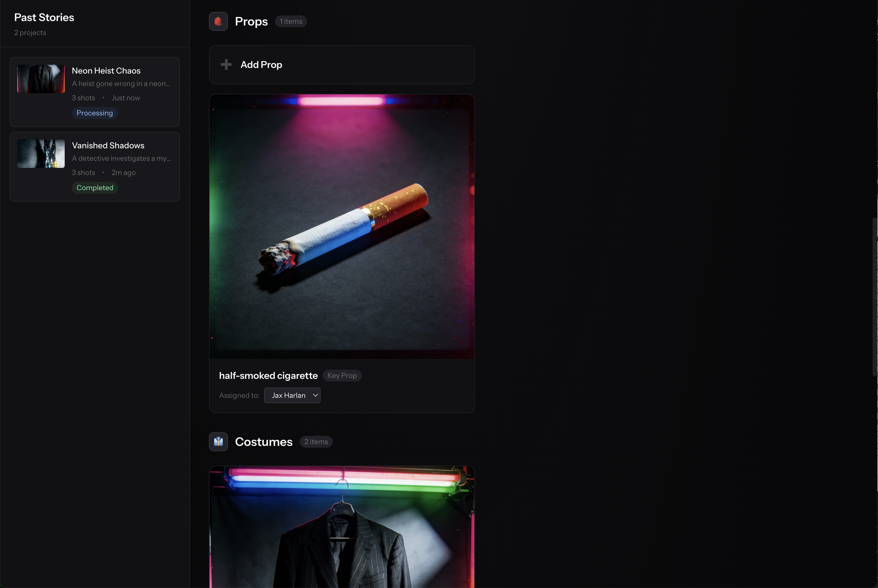This screenshot has height=588, width=878.
Task: Click the dropdown chevron beside Jax Harlan
Action: pyautogui.click(x=315, y=395)
